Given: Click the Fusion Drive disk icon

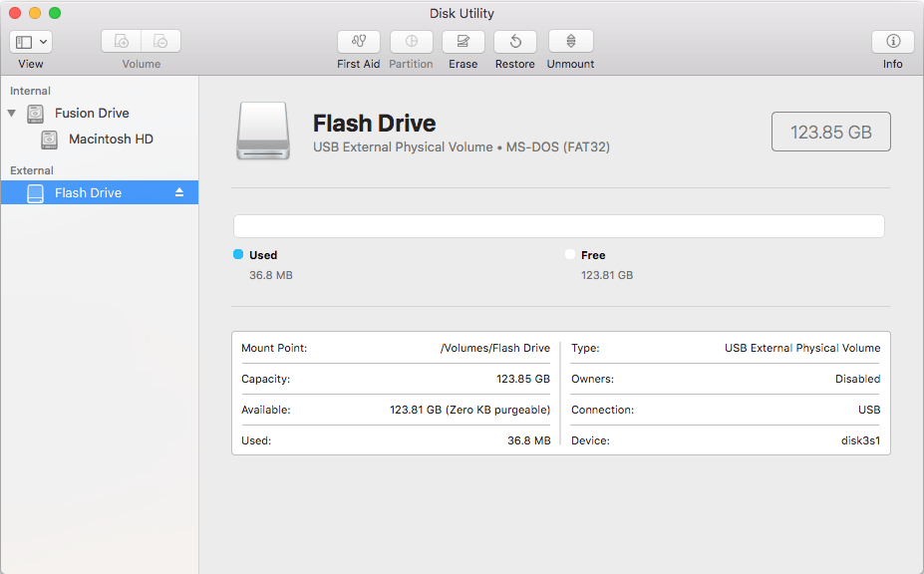Looking at the screenshot, I should pos(35,114).
